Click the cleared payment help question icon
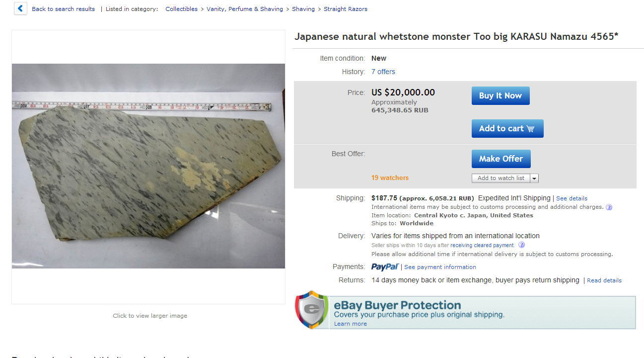This screenshot has height=358, width=644. coord(521,245)
